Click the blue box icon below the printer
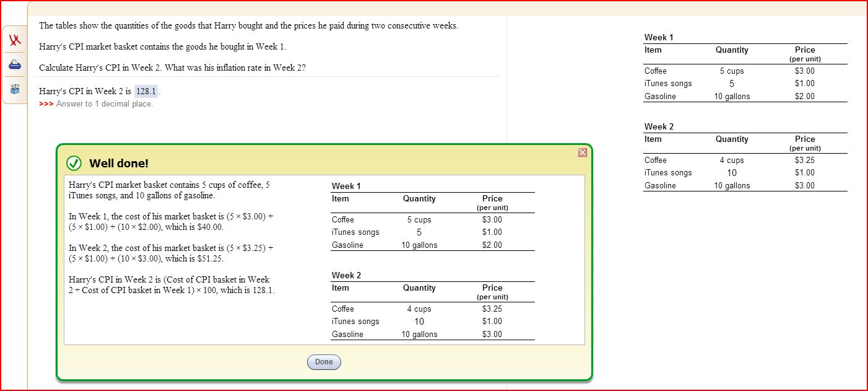 pyautogui.click(x=15, y=89)
